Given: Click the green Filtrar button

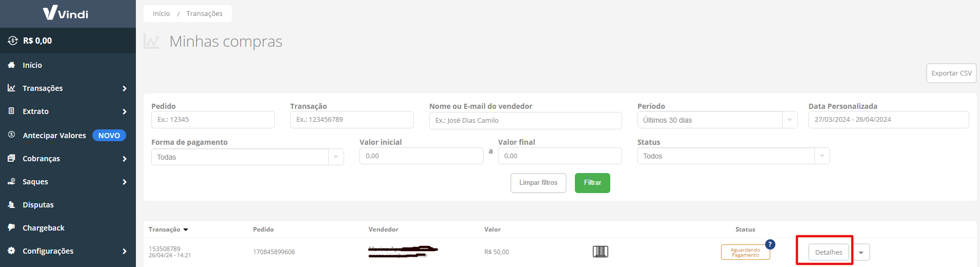Looking at the screenshot, I should click(592, 183).
